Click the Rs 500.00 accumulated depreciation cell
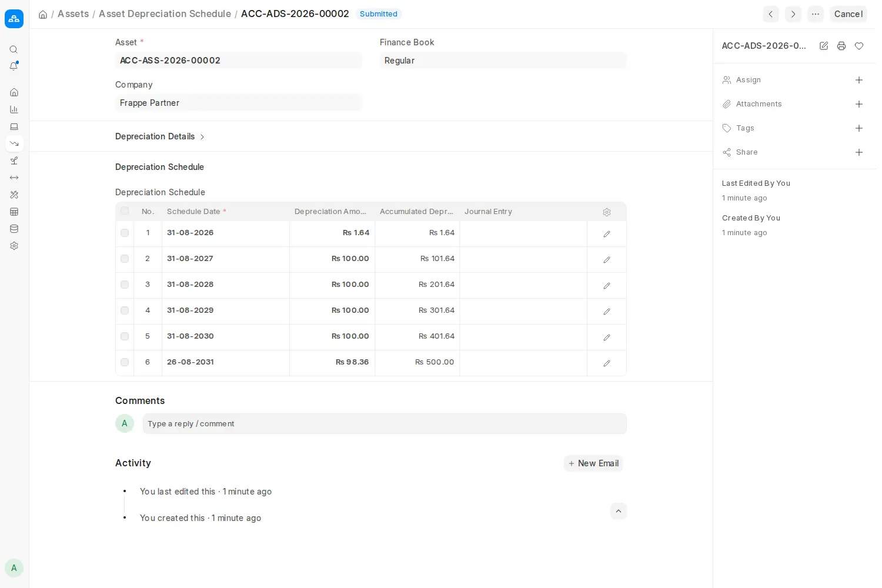 coord(417,362)
